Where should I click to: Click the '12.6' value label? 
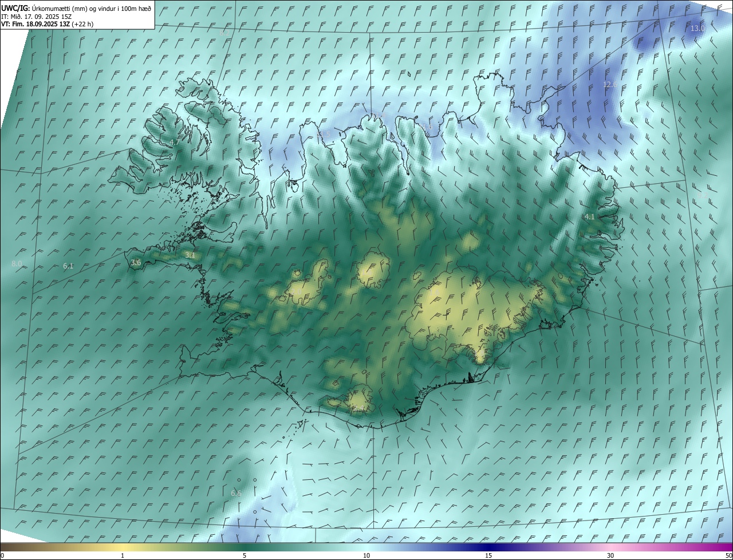(x=610, y=85)
